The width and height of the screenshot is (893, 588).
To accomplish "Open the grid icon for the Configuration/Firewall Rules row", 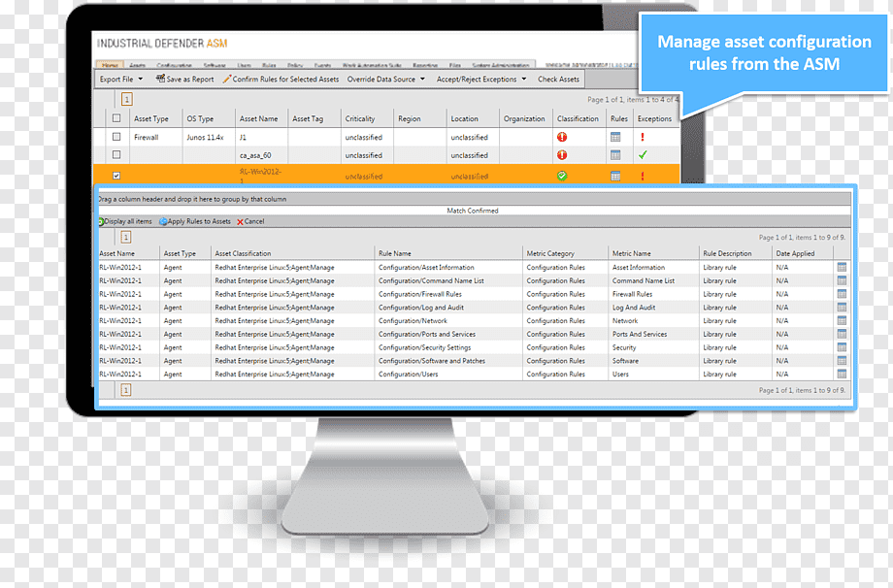I will point(842,294).
